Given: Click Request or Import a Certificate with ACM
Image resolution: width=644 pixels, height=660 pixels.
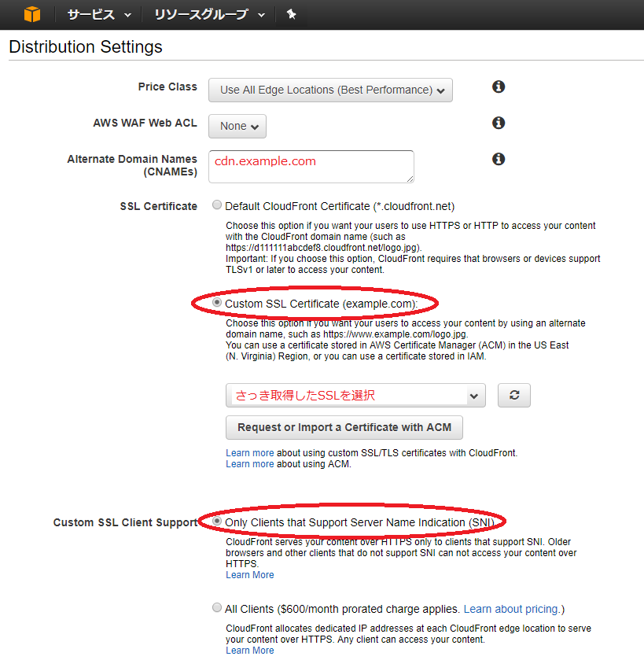Looking at the screenshot, I should (x=344, y=428).
